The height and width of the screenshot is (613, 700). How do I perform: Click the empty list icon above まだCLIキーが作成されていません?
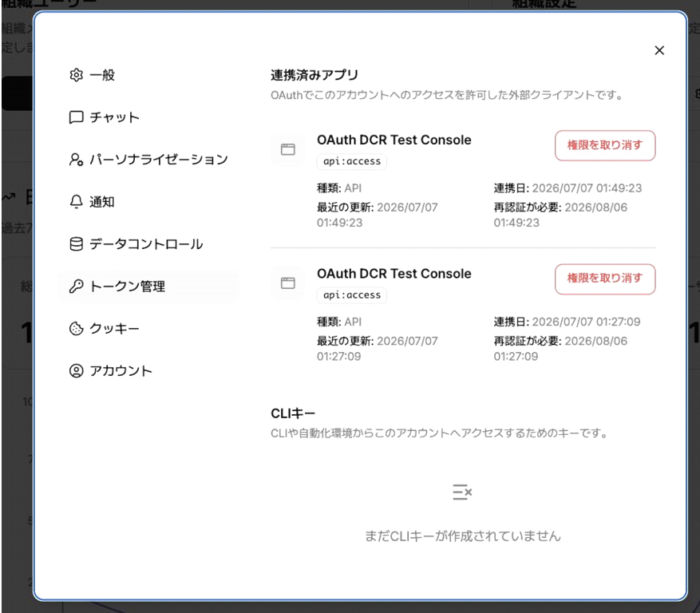[x=462, y=492]
